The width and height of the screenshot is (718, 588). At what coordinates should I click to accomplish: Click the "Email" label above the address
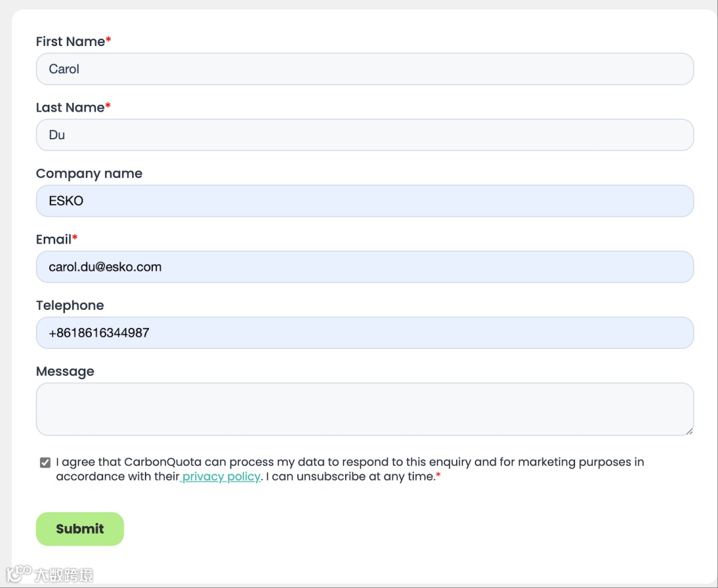[54, 239]
